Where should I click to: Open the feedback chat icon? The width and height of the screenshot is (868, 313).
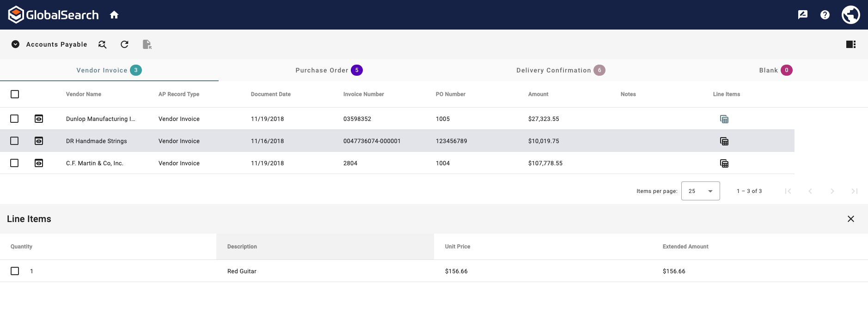pyautogui.click(x=803, y=15)
